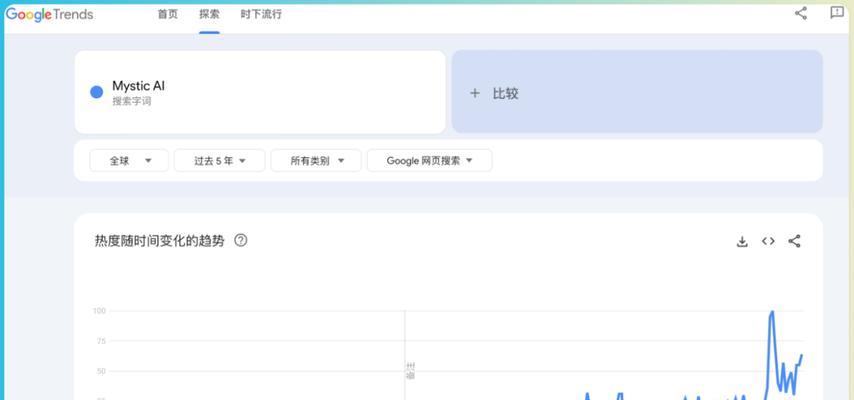The height and width of the screenshot is (400, 854).
Task: Add a comparison with 比较 button
Action: 637,92
